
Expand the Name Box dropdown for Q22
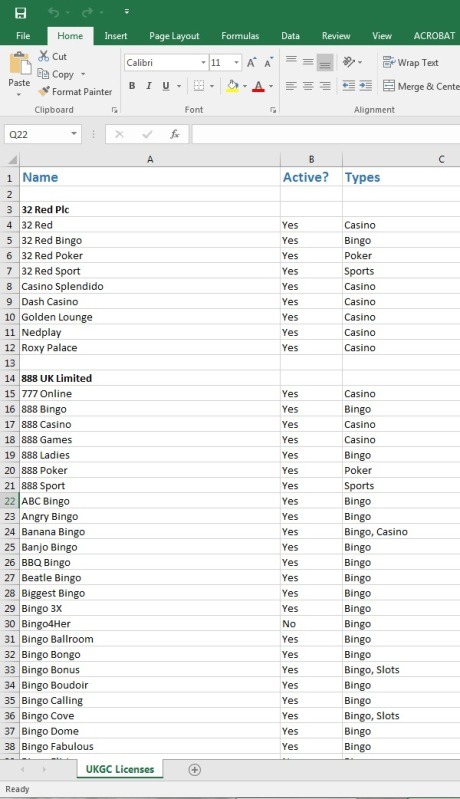pyautogui.click(x=74, y=134)
